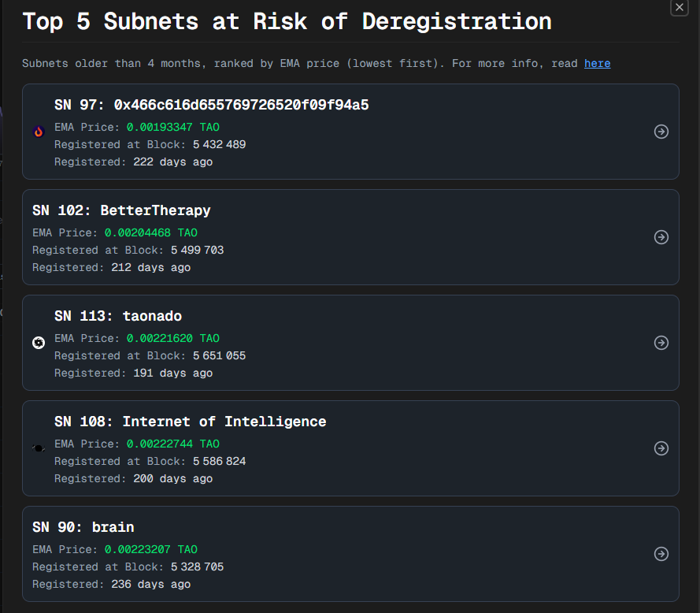The image size is (700, 613).
Task: Click the Top 5 Subnets at Risk heading
Action: [287, 21]
